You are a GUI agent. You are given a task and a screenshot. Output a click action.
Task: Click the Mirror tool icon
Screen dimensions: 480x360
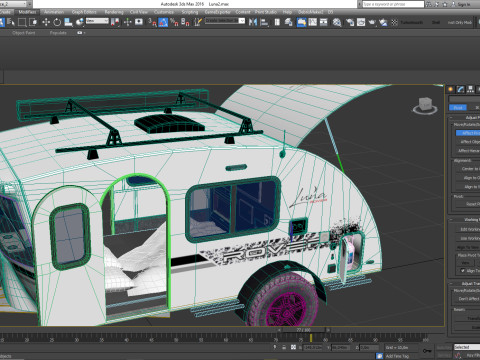[x=253, y=22]
